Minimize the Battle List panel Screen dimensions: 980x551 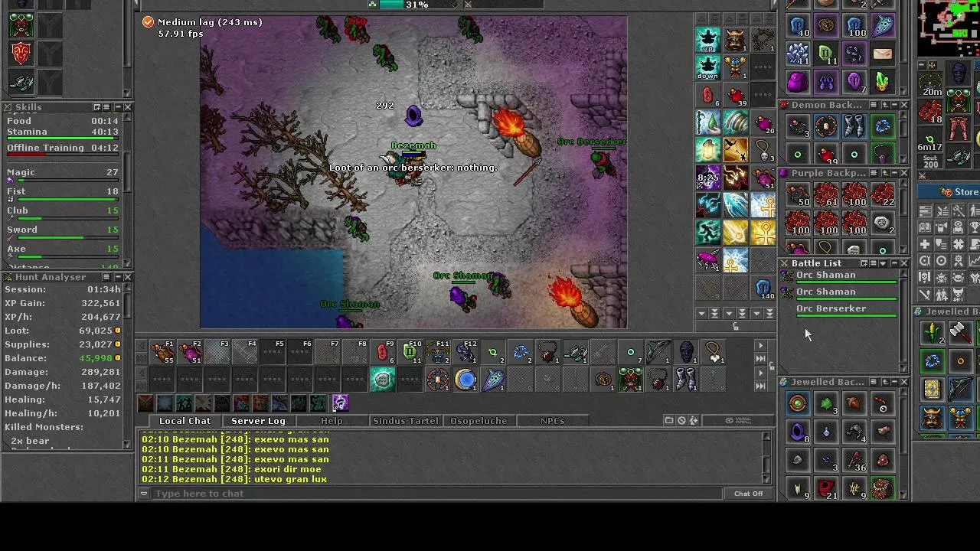893,263
